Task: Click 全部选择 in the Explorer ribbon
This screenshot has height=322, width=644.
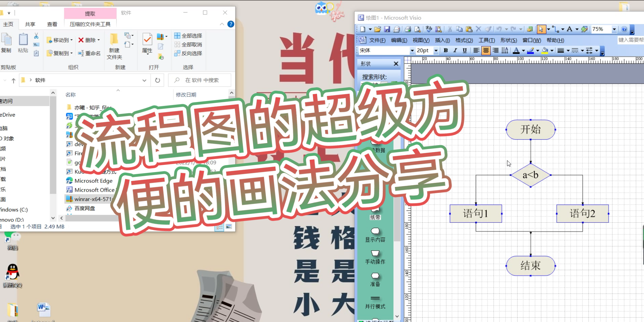Action: coord(188,35)
